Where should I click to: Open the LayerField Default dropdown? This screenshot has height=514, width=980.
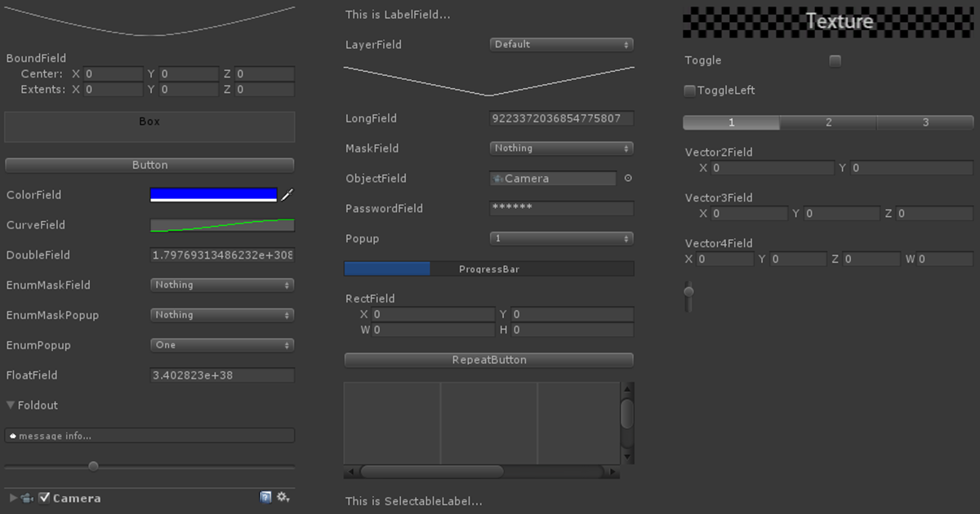pyautogui.click(x=562, y=45)
